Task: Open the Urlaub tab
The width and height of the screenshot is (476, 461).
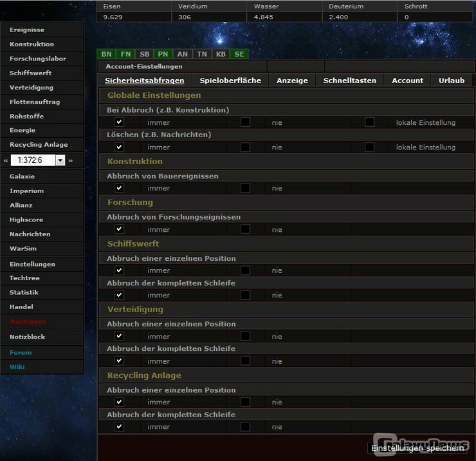Action: (x=452, y=80)
